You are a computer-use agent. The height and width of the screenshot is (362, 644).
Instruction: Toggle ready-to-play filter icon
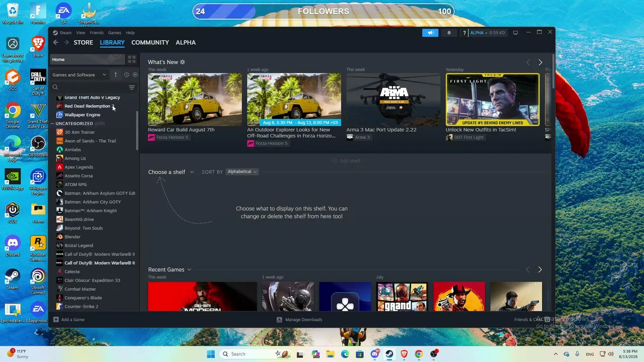pyautogui.click(x=135, y=75)
